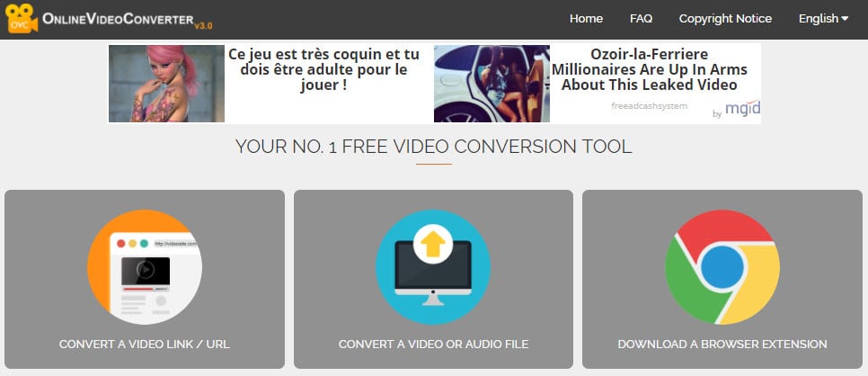This screenshot has height=376, width=868.
Task: Click the pink-haired character ad thumbnail
Action: (166, 84)
